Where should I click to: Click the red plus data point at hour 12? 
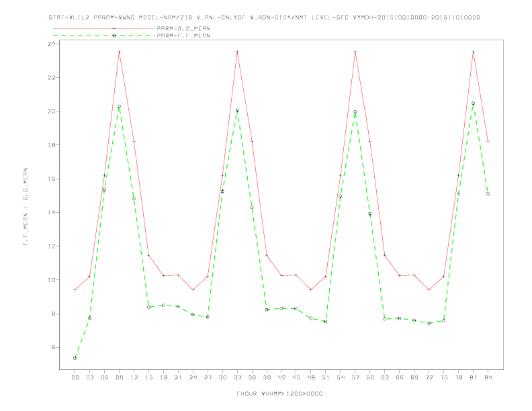(134, 141)
